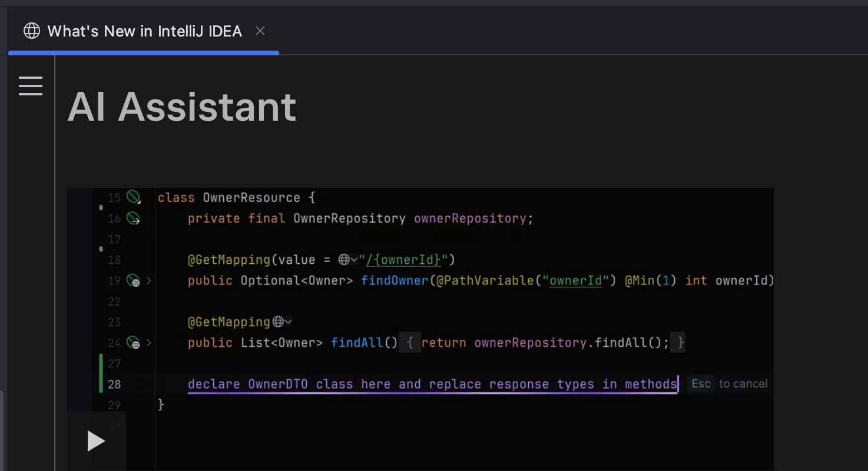The width and height of the screenshot is (868, 471).
Task: Click the endpoint gutter icon on line 19
Action: (x=134, y=281)
